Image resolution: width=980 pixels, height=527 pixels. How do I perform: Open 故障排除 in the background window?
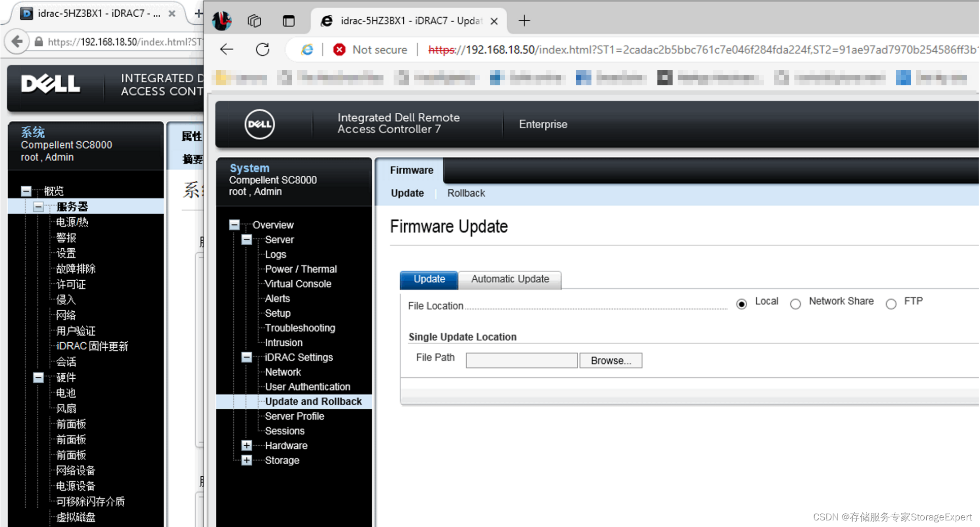76,269
